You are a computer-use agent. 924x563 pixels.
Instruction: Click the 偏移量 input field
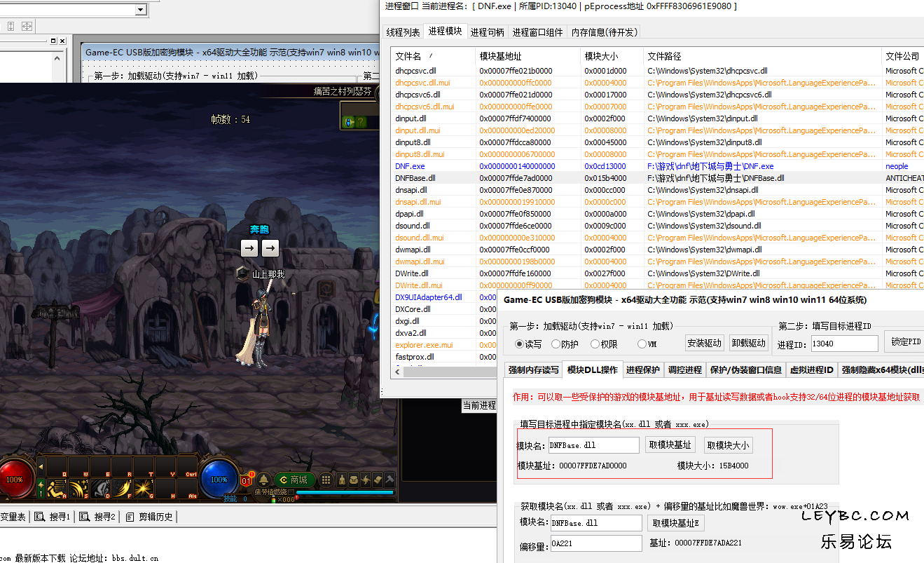coord(596,543)
